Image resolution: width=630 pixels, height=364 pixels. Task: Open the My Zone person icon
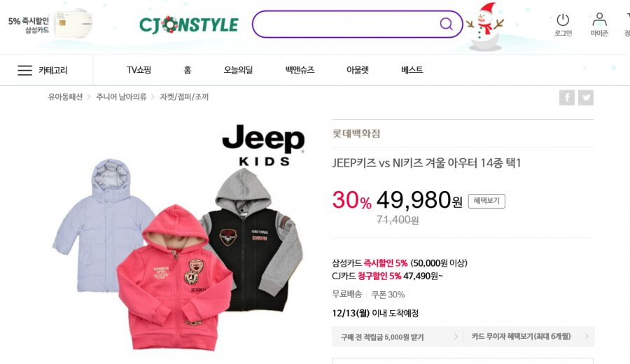coord(599,20)
